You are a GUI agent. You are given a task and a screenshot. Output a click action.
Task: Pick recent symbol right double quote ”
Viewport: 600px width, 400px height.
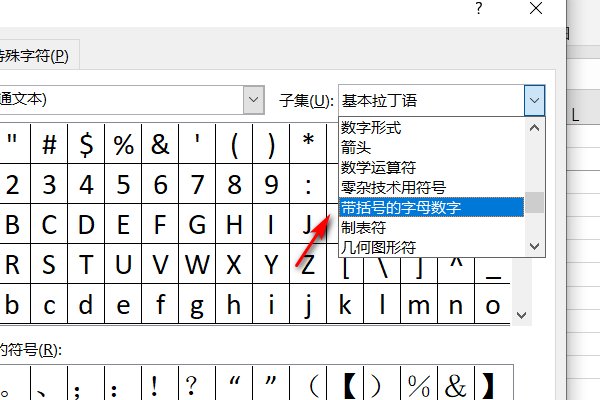tap(271, 383)
